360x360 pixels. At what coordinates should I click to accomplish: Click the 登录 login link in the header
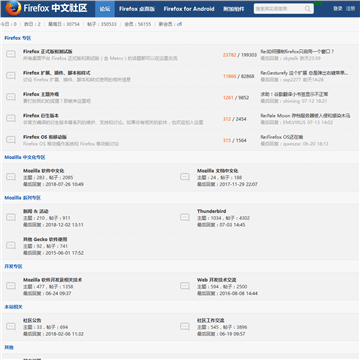pyautogui.click(x=338, y=8)
